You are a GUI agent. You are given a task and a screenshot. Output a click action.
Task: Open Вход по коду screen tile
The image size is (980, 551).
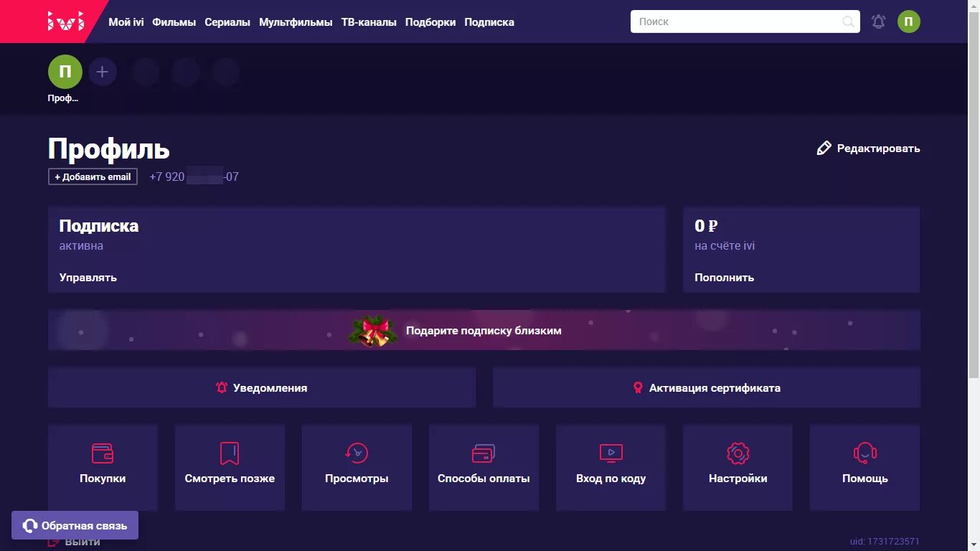coord(611,467)
